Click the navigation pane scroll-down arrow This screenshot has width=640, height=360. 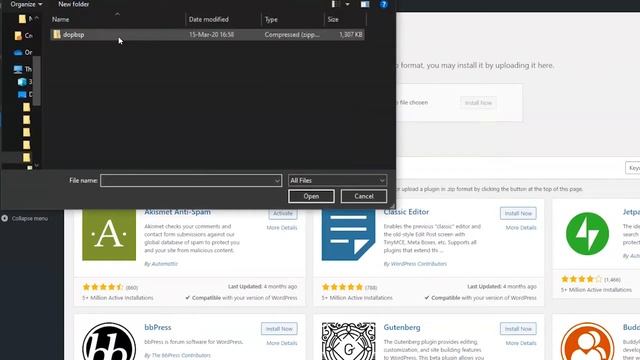37,165
